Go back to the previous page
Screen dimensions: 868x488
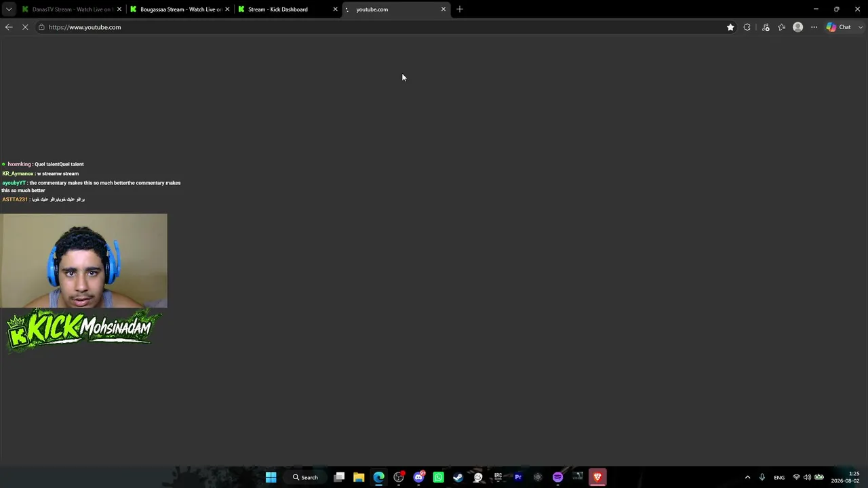tap(9, 27)
